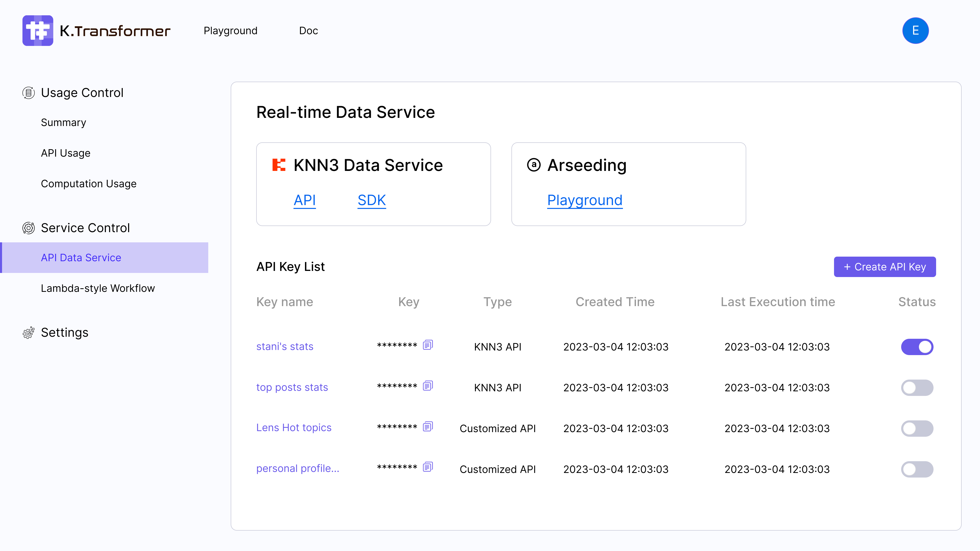Open the top posts stats key link
980x551 pixels.
[292, 387]
